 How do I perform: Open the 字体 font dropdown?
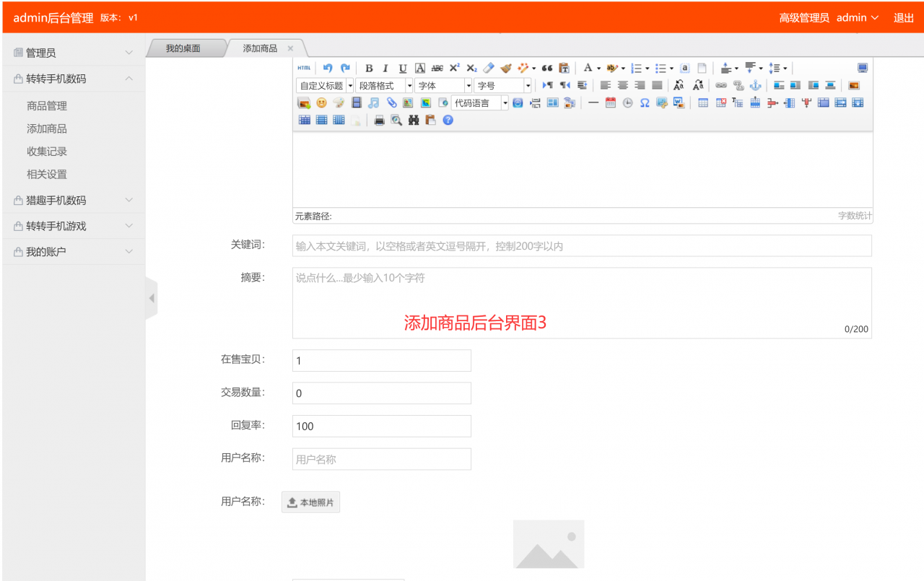[x=443, y=86]
